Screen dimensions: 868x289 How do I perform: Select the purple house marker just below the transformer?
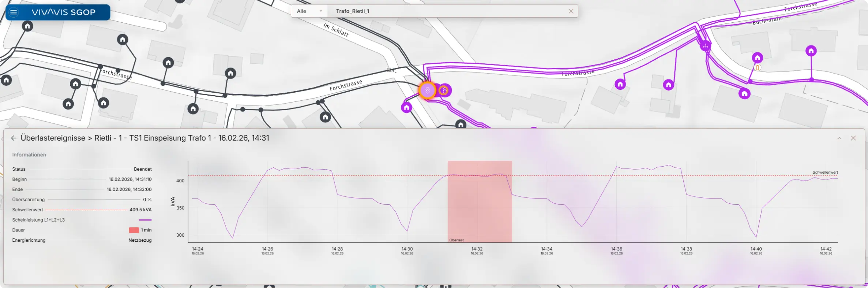[406, 107]
